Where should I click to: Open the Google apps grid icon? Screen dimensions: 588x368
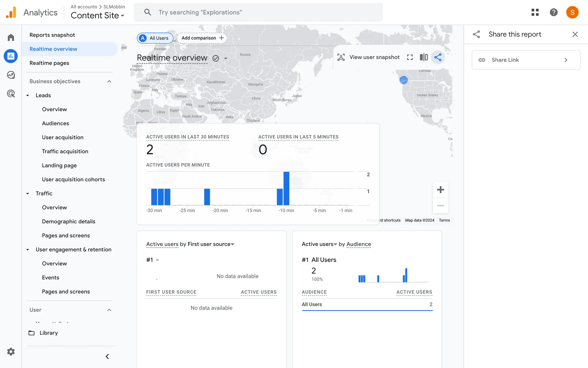pyautogui.click(x=535, y=12)
